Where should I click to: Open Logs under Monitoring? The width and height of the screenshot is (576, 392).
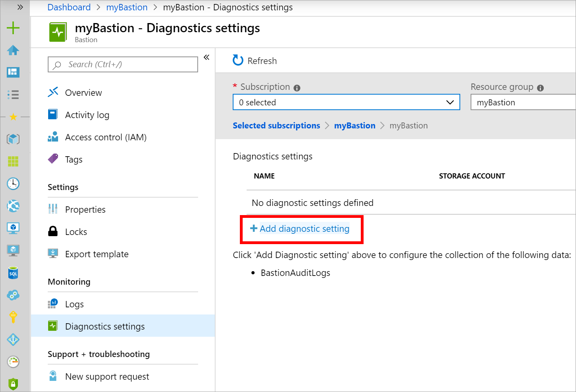[123, 304]
